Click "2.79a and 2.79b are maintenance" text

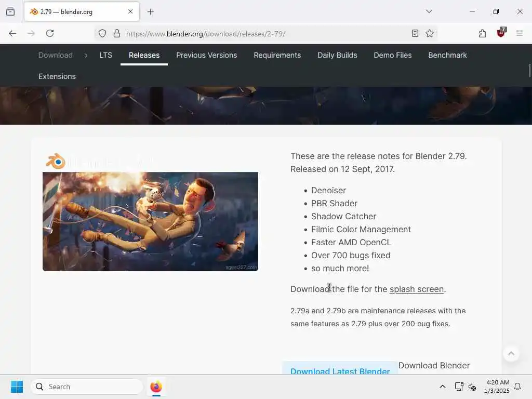coord(347,311)
